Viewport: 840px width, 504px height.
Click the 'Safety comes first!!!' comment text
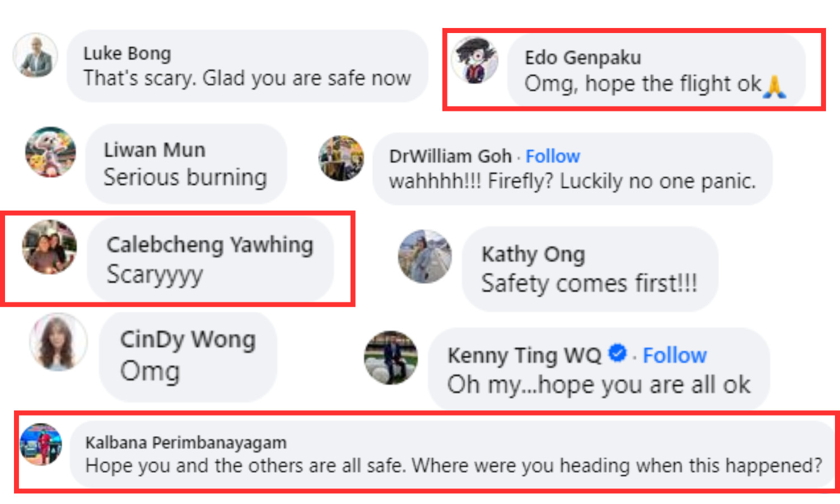pos(589,283)
